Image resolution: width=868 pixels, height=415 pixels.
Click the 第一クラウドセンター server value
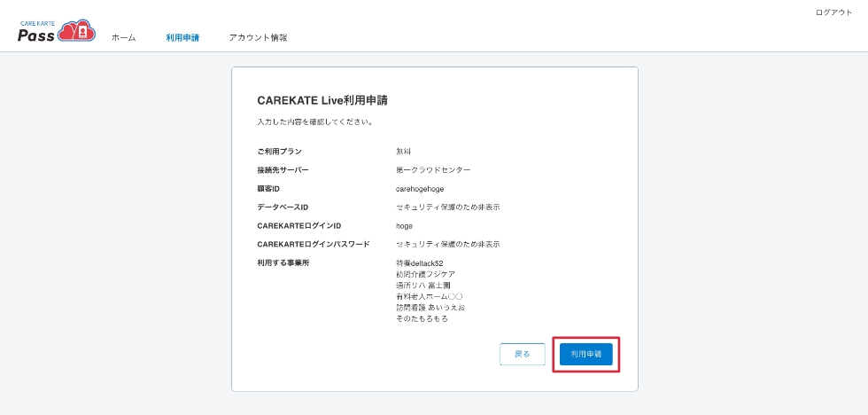433,170
